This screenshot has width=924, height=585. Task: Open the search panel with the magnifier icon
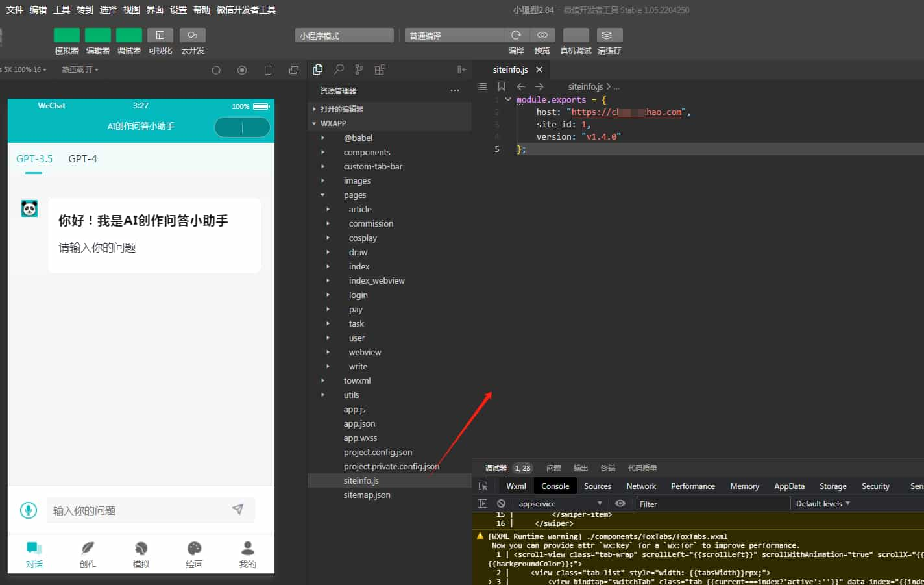pyautogui.click(x=338, y=69)
